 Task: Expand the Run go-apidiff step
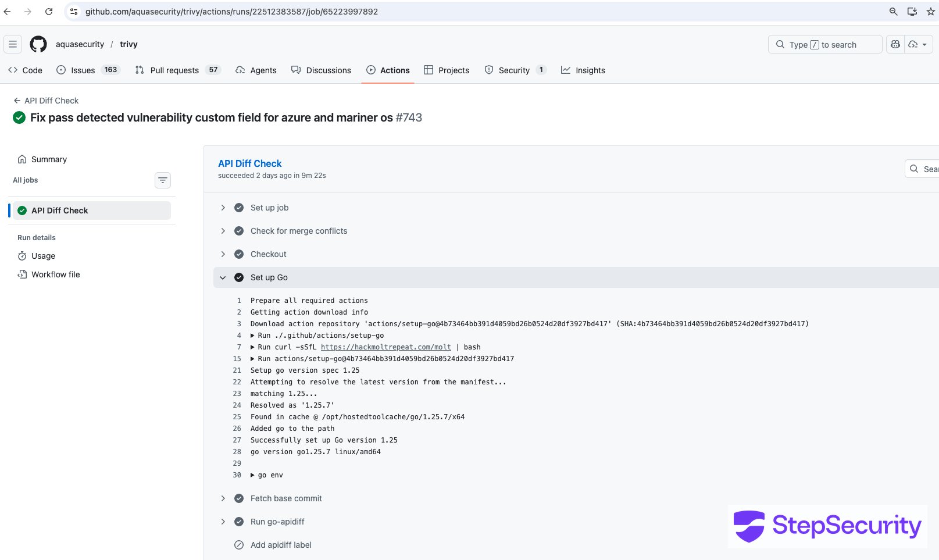click(223, 522)
